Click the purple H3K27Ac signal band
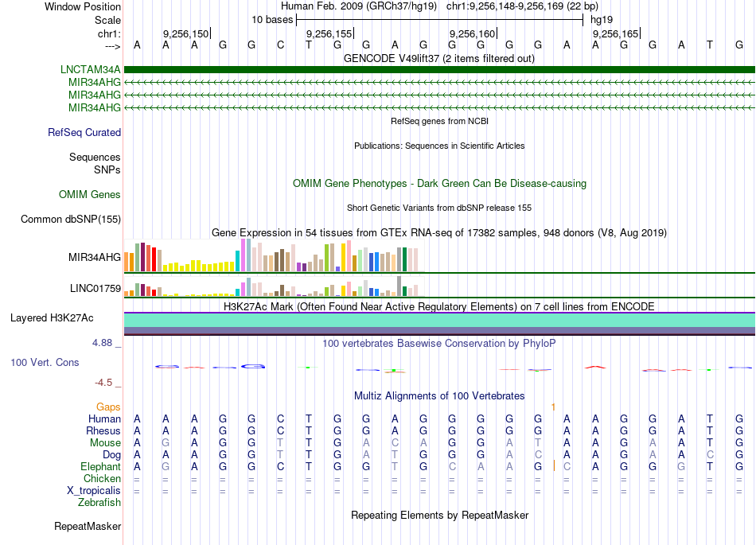This screenshot has height=545, width=756. pos(439,330)
